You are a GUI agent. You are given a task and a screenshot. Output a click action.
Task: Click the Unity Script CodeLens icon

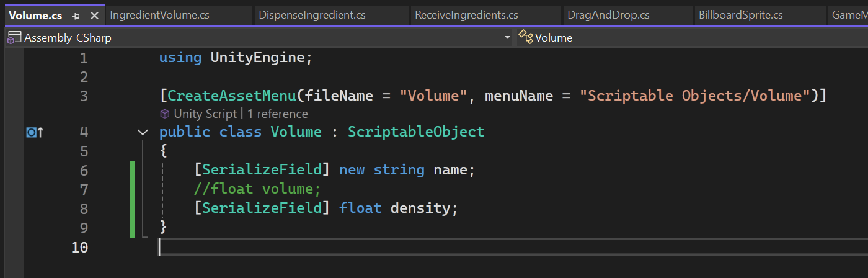165,114
